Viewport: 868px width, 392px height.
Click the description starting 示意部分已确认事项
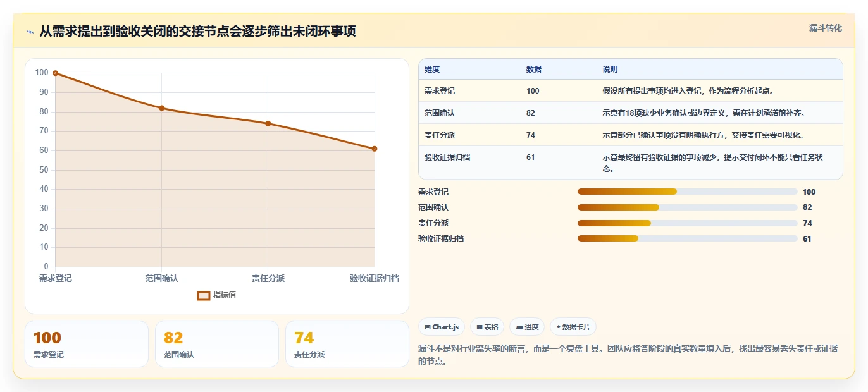click(703, 135)
